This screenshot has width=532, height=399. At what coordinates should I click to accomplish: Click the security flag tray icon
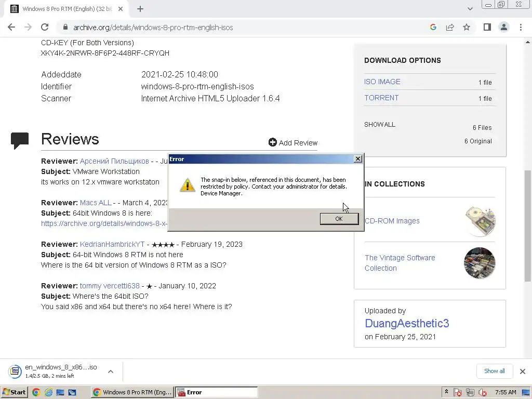tap(457, 393)
